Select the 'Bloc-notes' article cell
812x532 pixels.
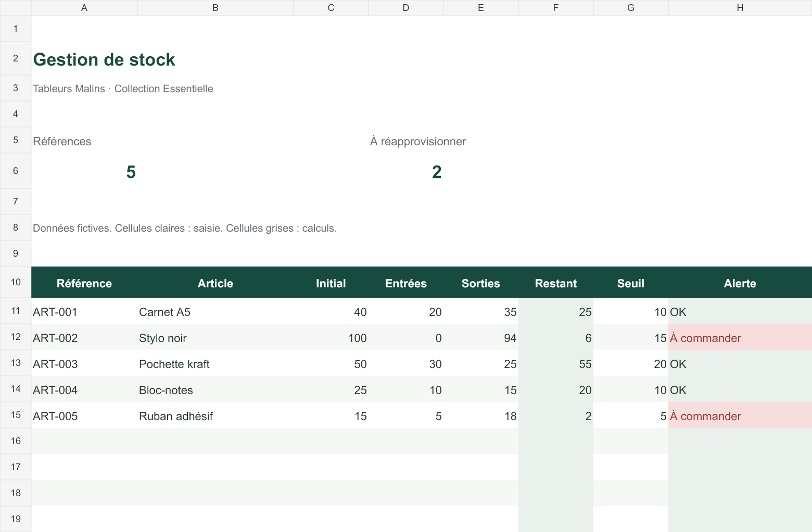(x=215, y=389)
